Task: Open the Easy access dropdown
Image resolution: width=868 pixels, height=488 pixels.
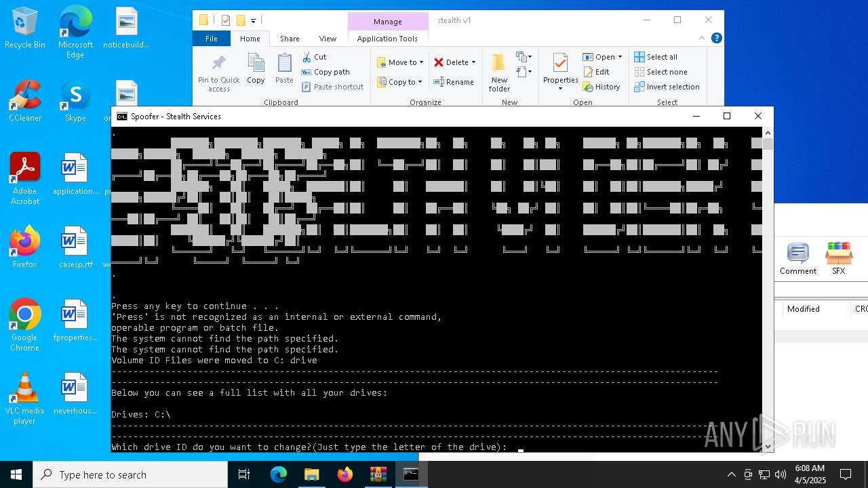Action: pos(524,71)
